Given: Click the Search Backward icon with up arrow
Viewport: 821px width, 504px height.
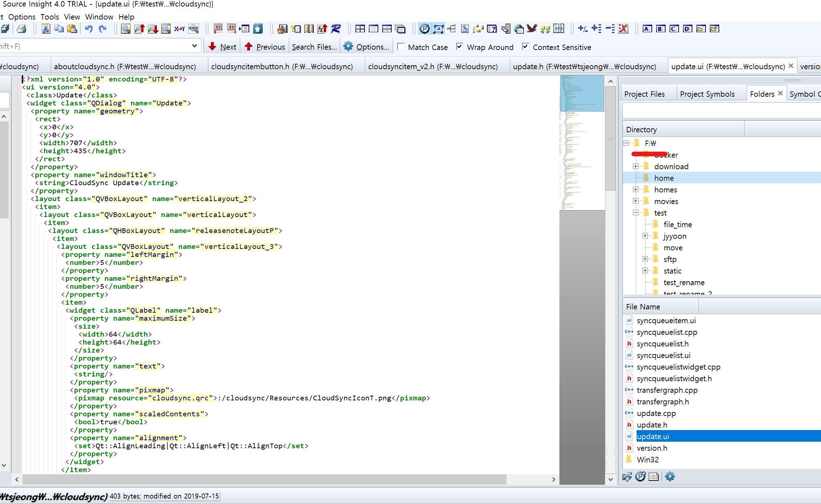Looking at the screenshot, I should [x=139, y=29].
